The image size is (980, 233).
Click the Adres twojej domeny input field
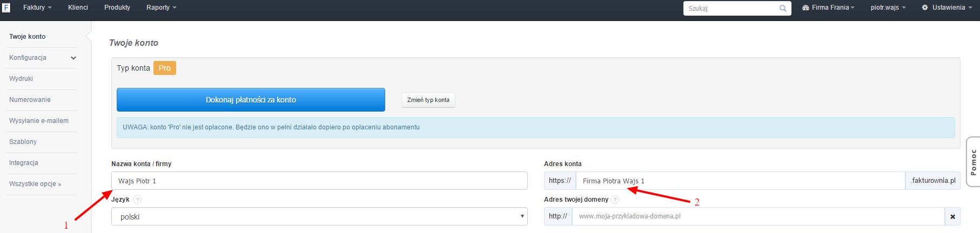pos(759,216)
